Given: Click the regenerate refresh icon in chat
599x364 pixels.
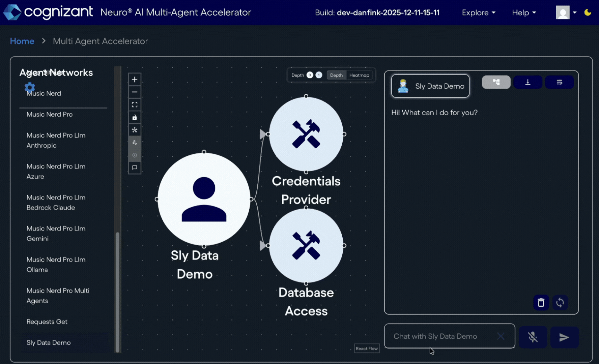Looking at the screenshot, I should point(560,303).
